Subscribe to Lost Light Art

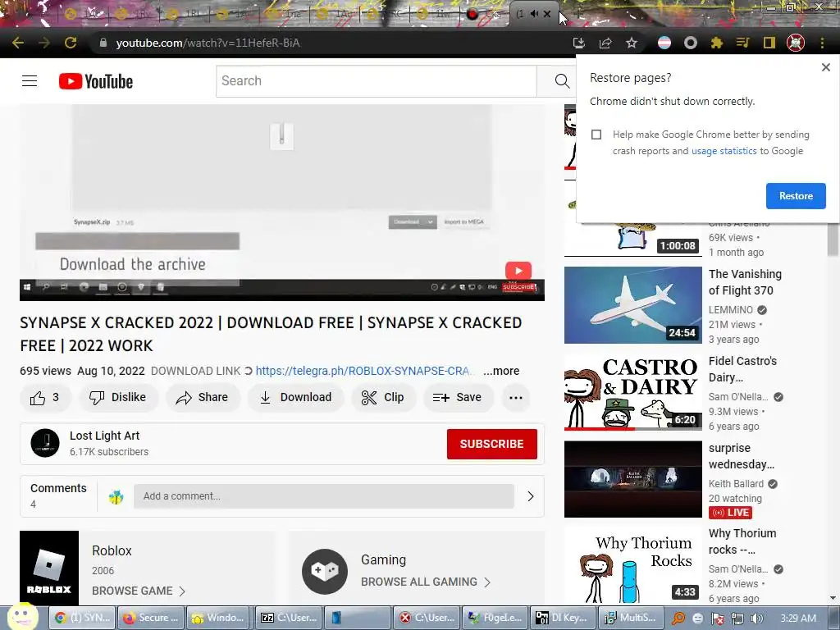(x=492, y=444)
